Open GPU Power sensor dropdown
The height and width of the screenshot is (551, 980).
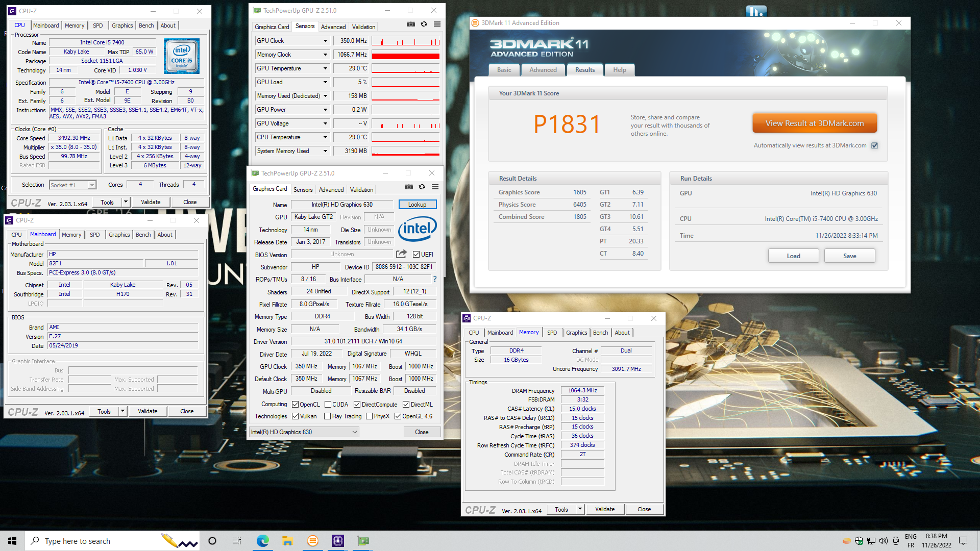pos(325,110)
